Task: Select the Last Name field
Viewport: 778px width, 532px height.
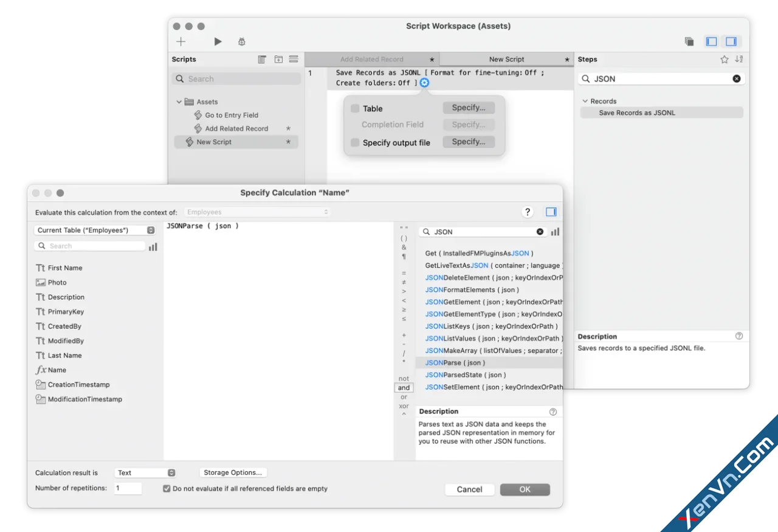Action: (58, 355)
